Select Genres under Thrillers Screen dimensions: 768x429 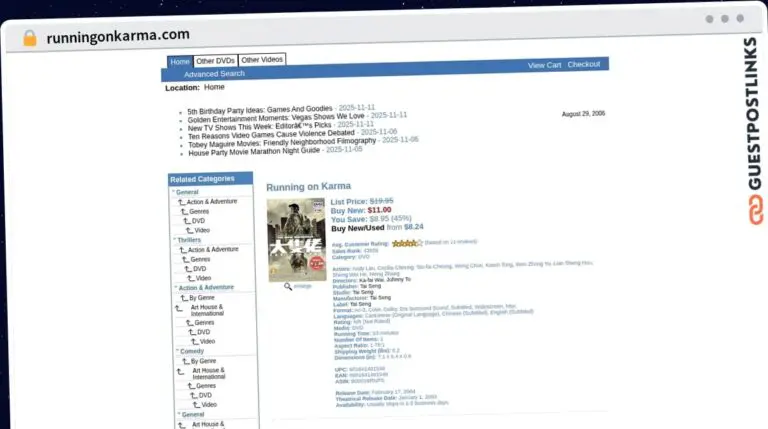(x=200, y=260)
